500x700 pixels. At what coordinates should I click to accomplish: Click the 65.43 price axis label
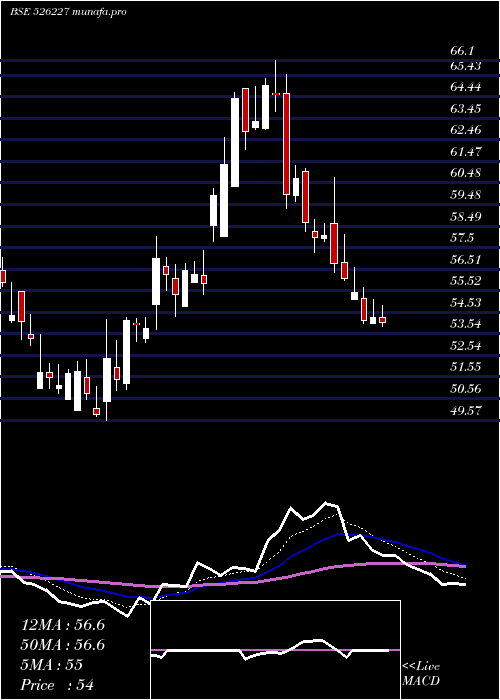click(466, 66)
